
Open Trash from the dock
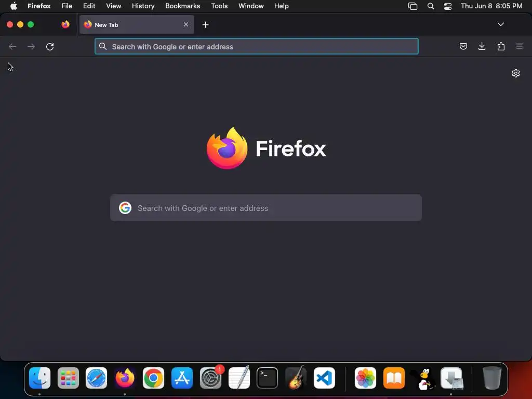pyautogui.click(x=492, y=378)
